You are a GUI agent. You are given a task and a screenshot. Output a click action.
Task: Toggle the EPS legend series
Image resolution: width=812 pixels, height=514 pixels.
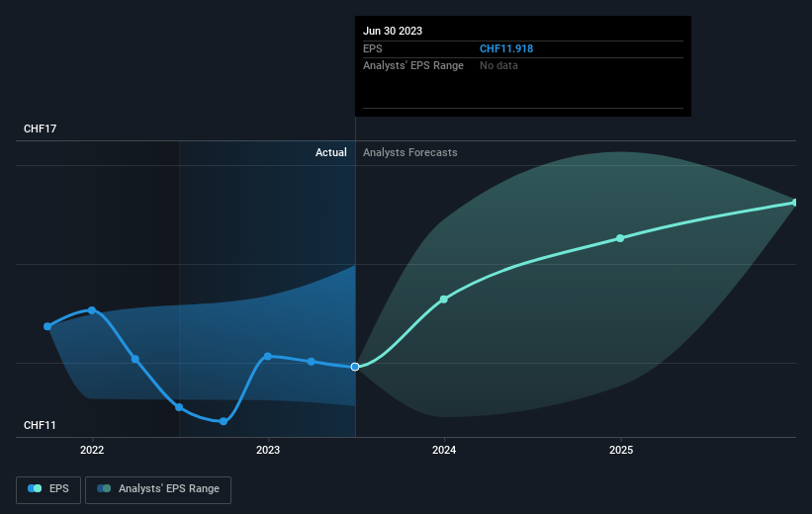[x=48, y=489]
